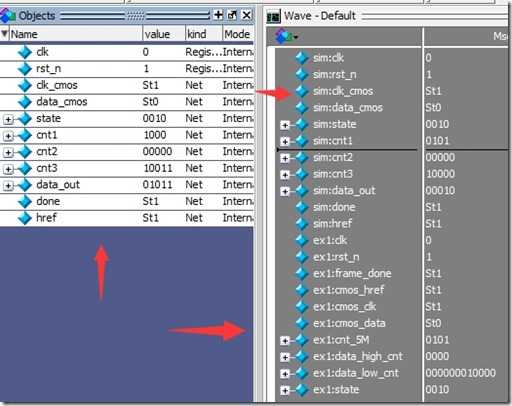The image size is (512, 406).
Task: Sort Objects by the value column header
Action: 164,34
